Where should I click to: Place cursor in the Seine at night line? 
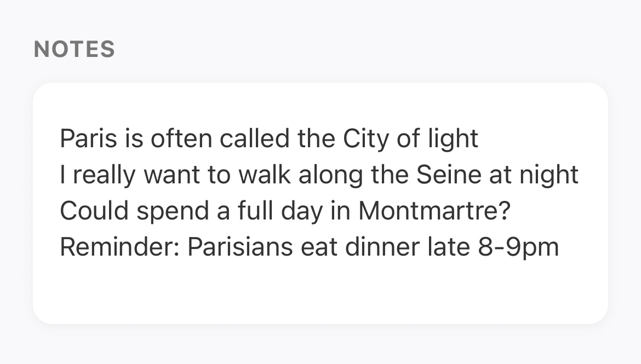pyautogui.click(x=319, y=175)
